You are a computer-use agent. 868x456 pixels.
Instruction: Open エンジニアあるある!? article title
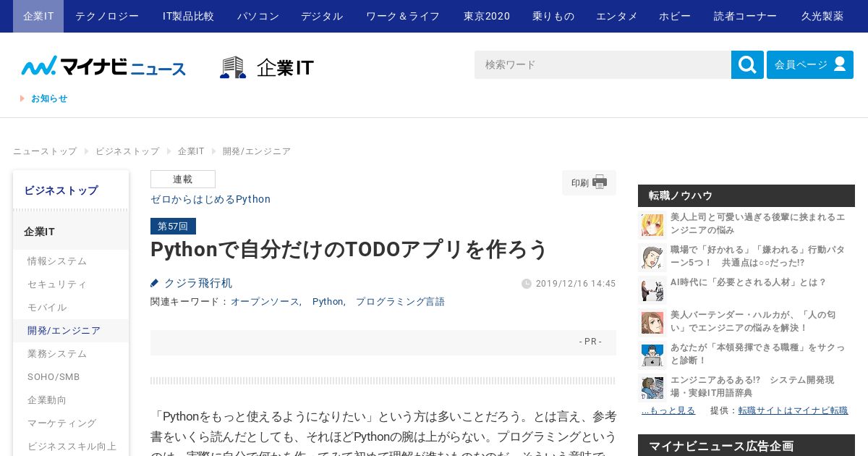click(x=752, y=386)
